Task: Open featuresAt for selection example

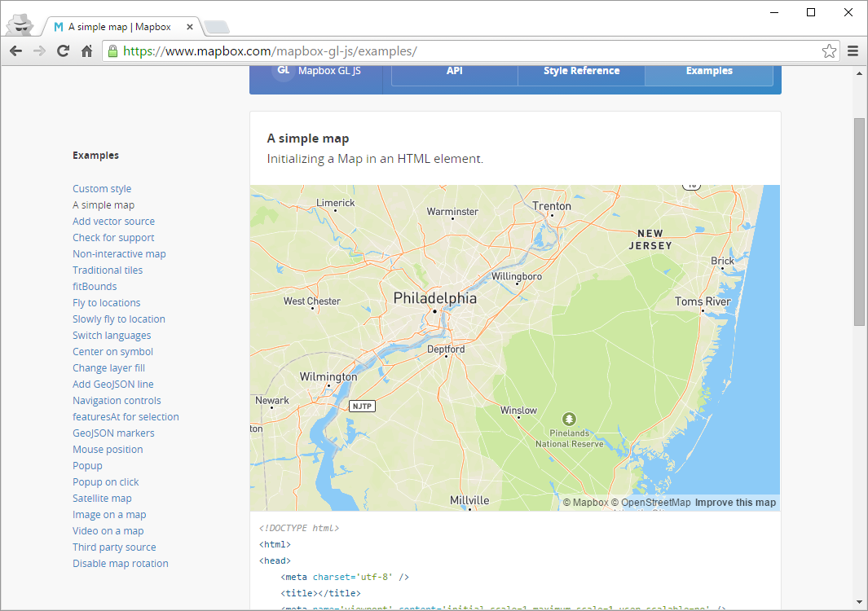Action: [x=126, y=417]
